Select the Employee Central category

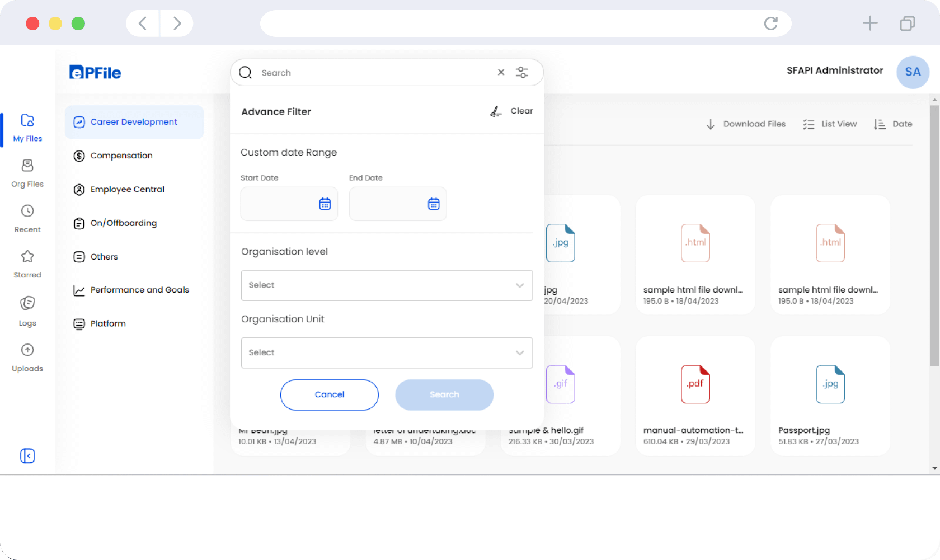point(127,190)
